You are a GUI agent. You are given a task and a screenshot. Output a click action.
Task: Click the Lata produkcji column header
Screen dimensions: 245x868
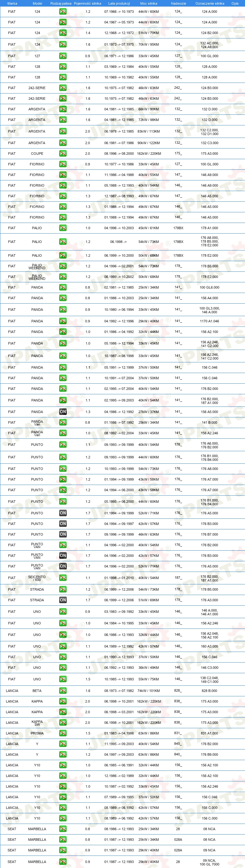coord(119,3)
